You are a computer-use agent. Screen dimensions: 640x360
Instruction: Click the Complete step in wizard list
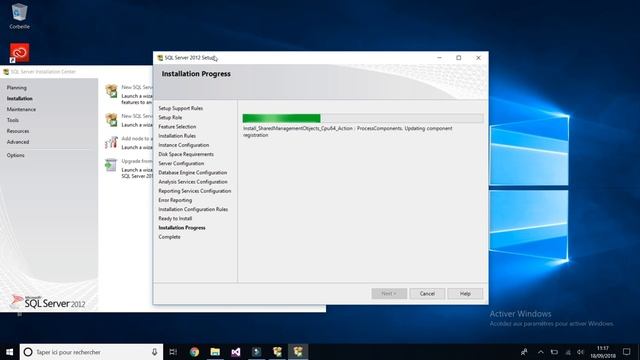(169, 237)
